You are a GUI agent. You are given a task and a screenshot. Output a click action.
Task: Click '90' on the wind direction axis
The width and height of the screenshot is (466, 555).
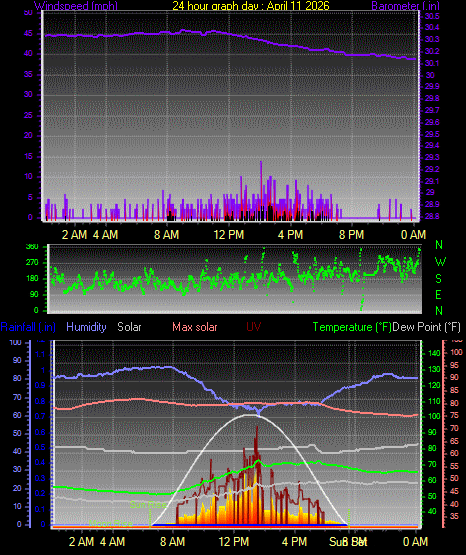click(34, 294)
